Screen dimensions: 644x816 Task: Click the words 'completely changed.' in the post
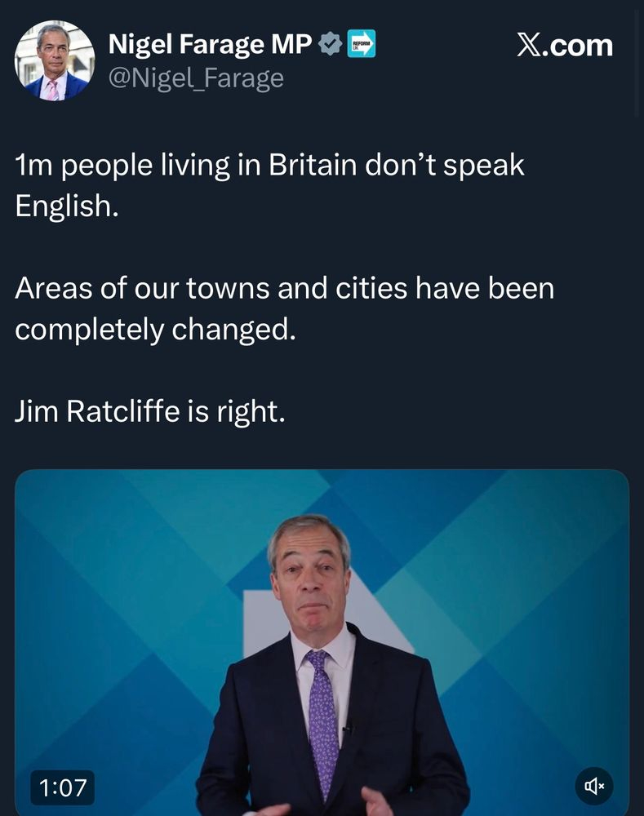click(153, 329)
